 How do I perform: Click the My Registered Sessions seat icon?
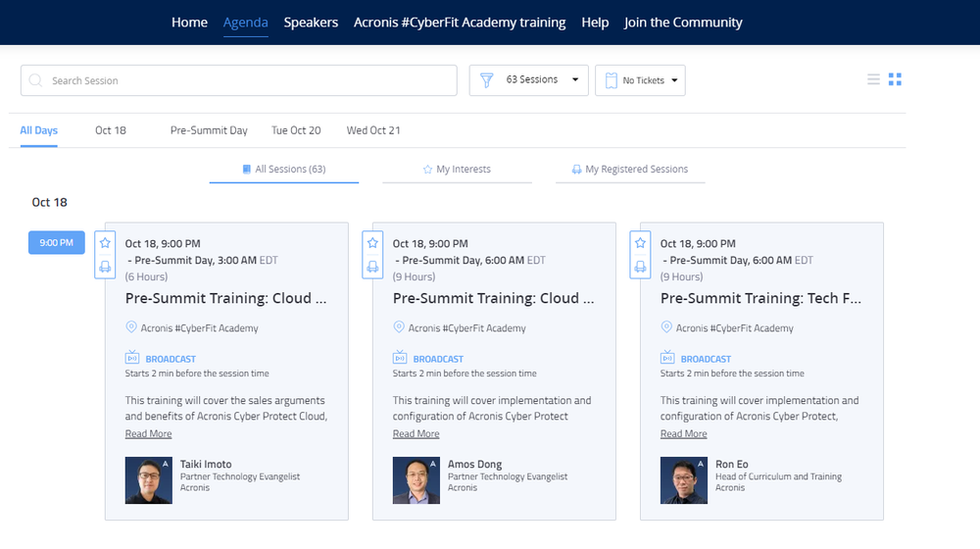click(576, 170)
